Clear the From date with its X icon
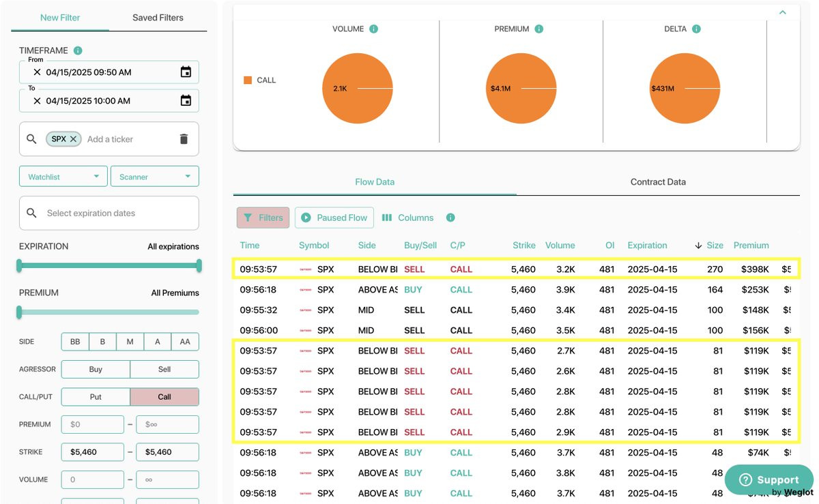Viewport: 819px width, 504px height. (37, 72)
